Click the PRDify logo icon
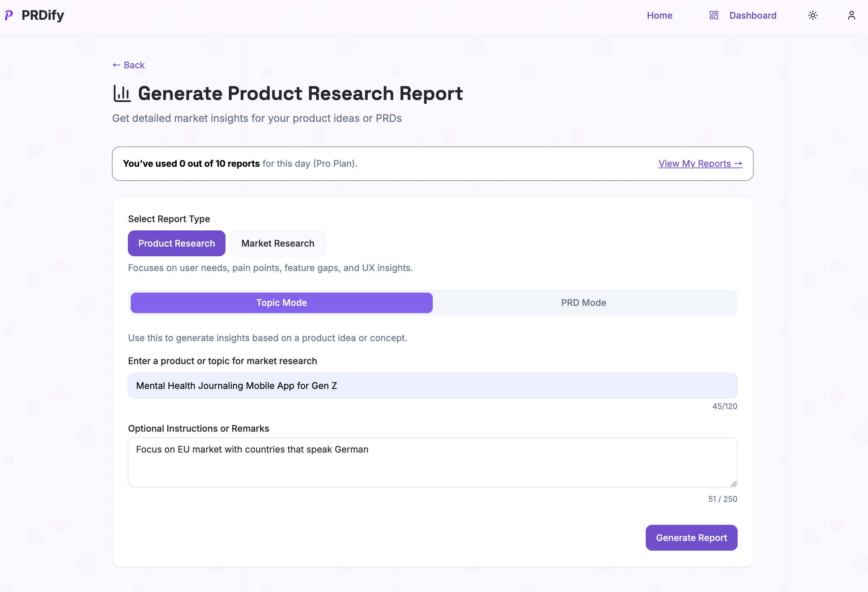This screenshot has height=592, width=868. 9,15
